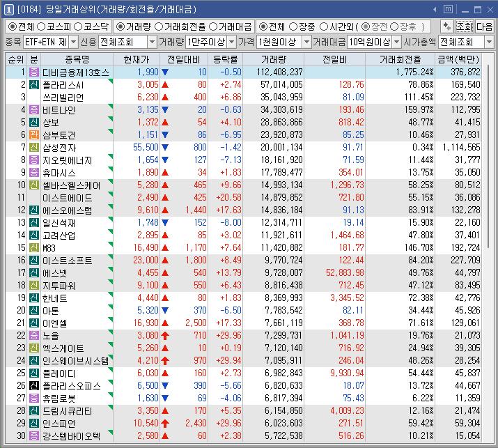Click the 증 badge icon for 강스템바이오텍

34,435
